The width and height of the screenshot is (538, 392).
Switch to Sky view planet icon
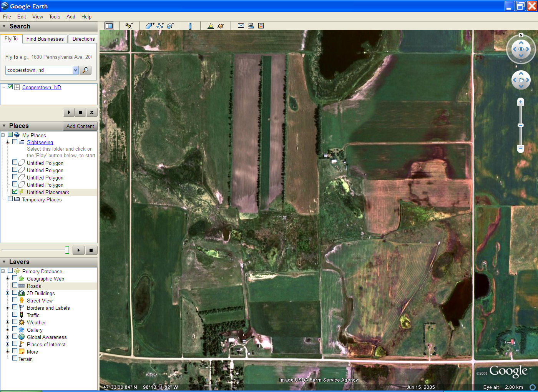click(x=221, y=26)
